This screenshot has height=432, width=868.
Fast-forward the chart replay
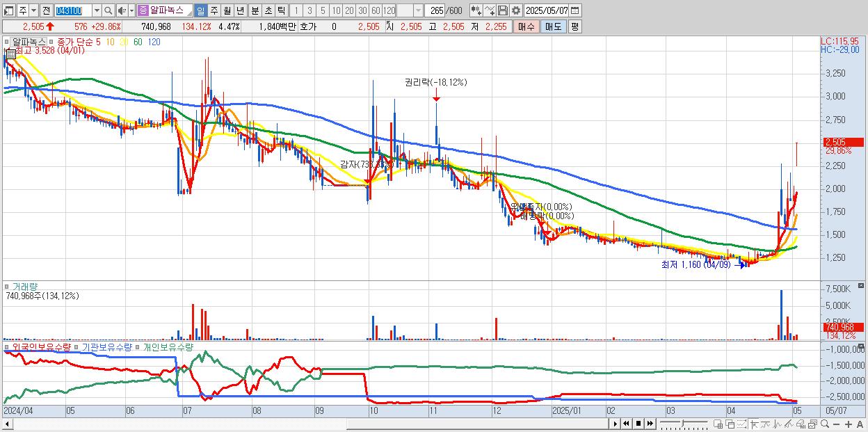[650, 424]
